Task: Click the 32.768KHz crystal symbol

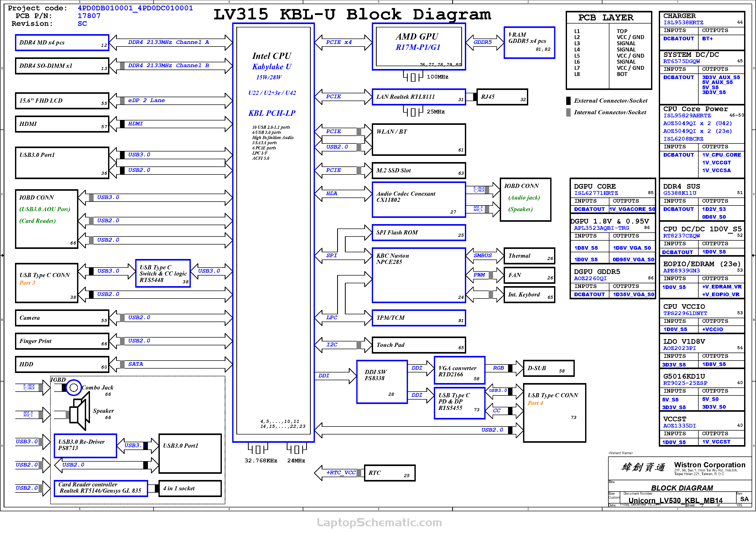Action: [258, 449]
